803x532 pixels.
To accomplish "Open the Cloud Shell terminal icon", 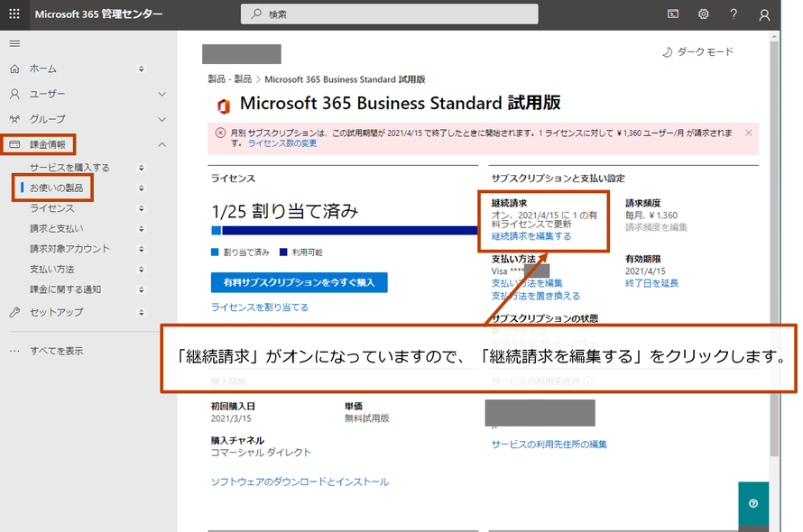I will coord(673,14).
